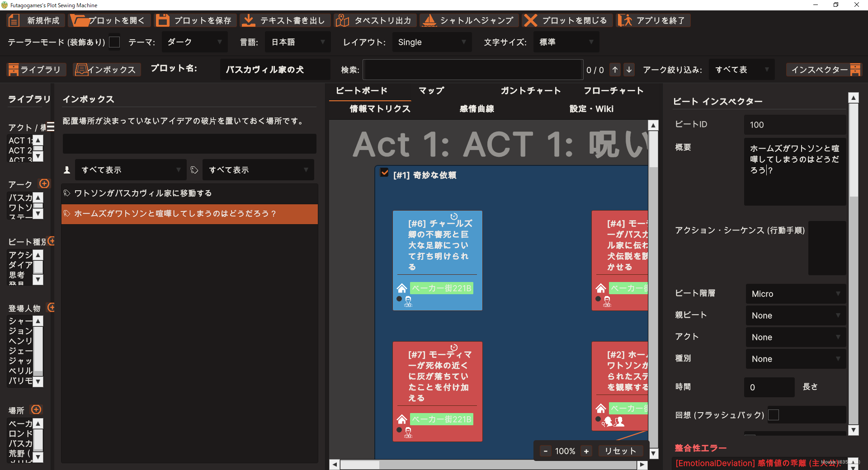Viewport: 868px width, 470px height.
Task: Switch to the フローチャート tab
Action: pyautogui.click(x=613, y=90)
